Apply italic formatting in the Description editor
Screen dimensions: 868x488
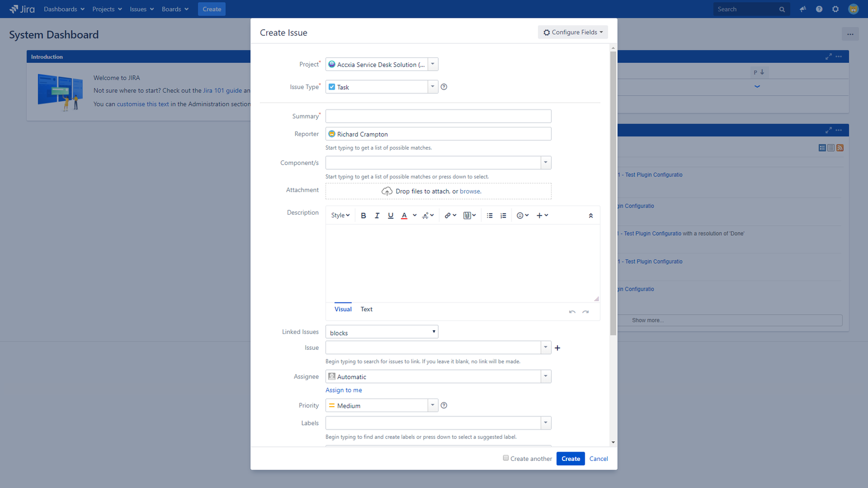tap(377, 216)
